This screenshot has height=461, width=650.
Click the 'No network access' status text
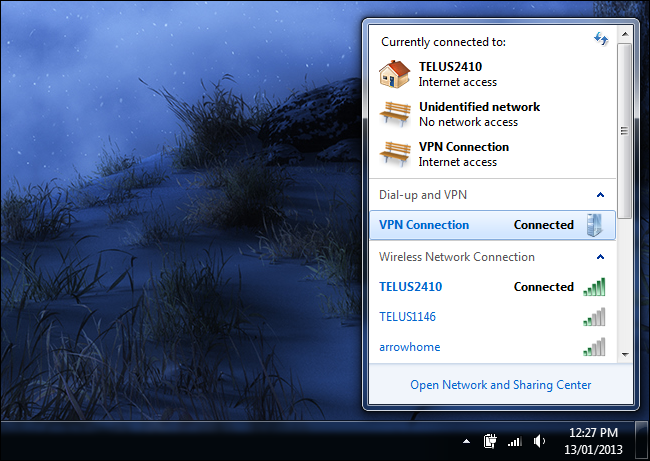tap(468, 122)
